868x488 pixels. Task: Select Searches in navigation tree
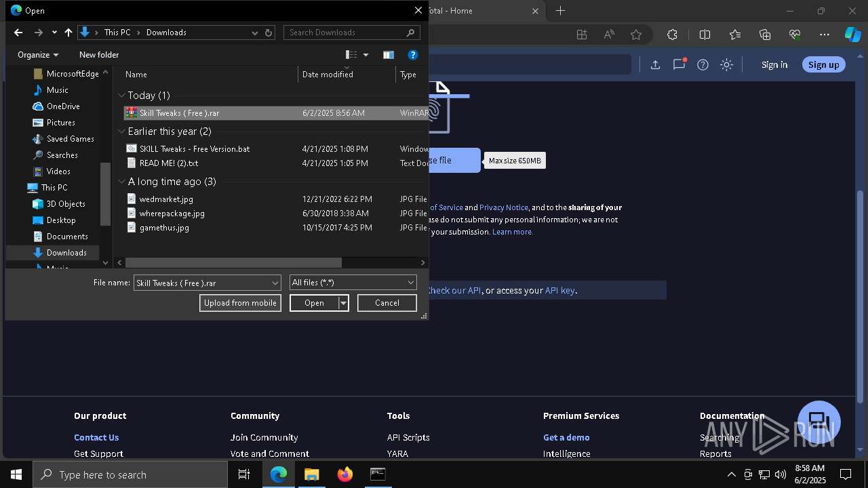click(x=55, y=155)
